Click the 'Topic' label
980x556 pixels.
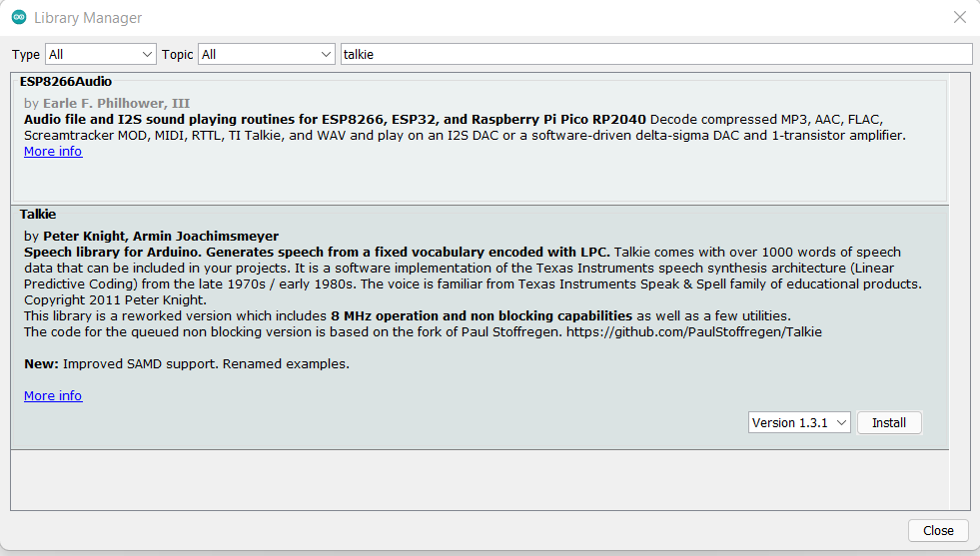click(177, 54)
